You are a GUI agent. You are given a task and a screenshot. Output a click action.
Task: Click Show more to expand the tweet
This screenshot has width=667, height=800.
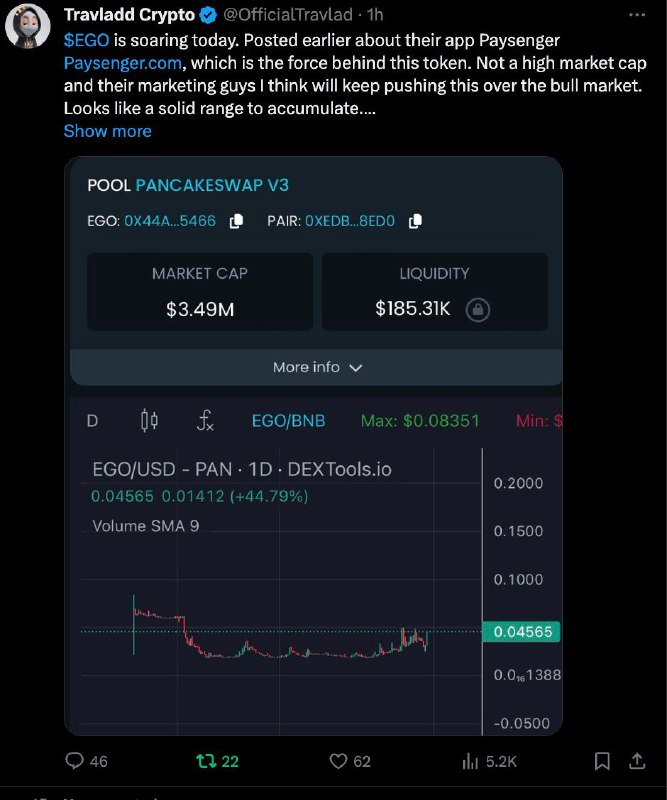pos(108,131)
